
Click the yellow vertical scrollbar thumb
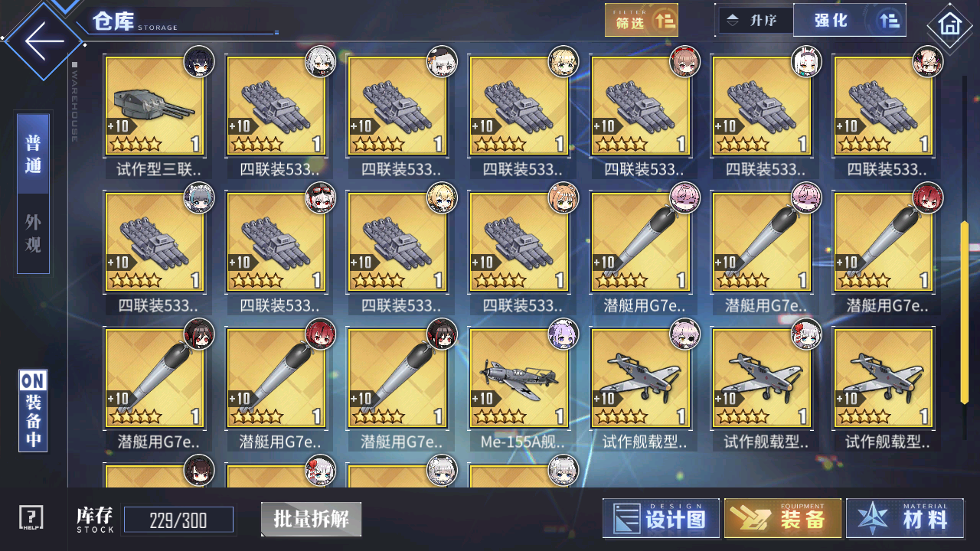coord(964,312)
